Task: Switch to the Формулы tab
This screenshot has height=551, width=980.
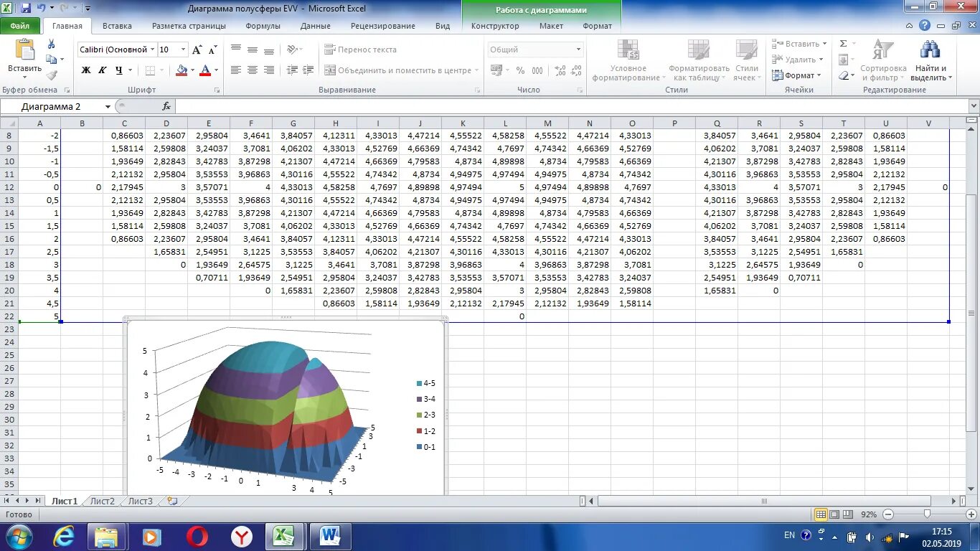Action: (x=263, y=26)
